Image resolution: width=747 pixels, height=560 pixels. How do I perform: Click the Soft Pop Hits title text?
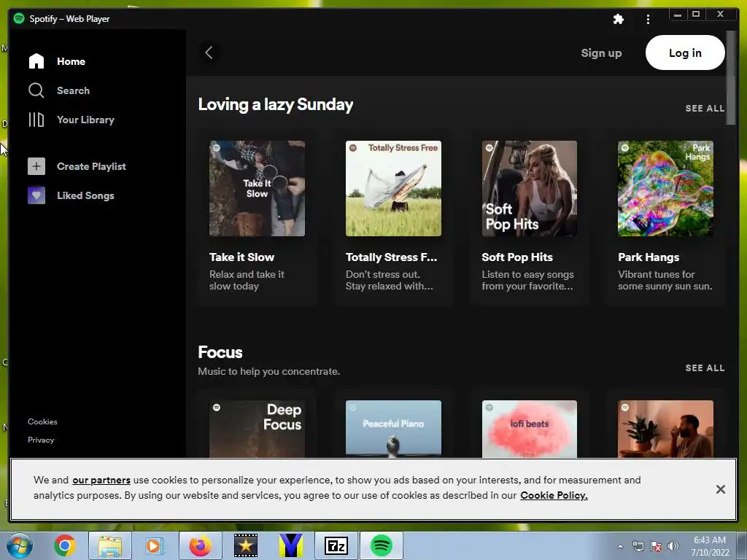(x=517, y=257)
